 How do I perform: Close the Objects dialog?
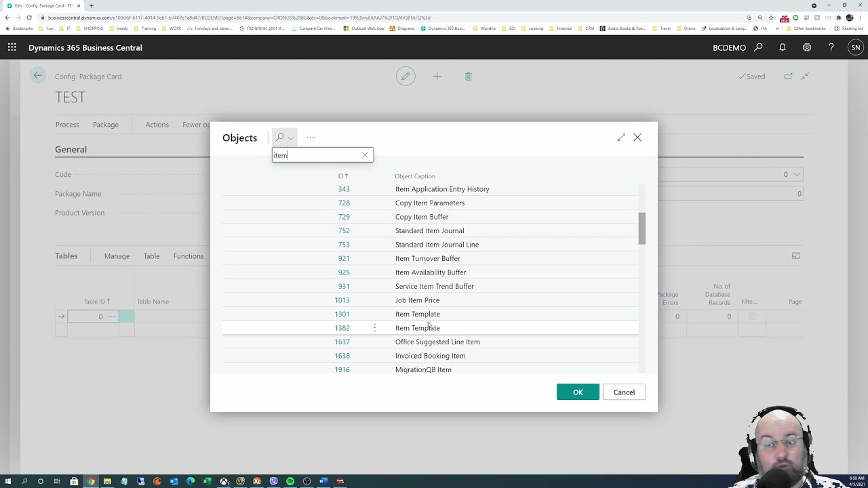click(x=637, y=138)
